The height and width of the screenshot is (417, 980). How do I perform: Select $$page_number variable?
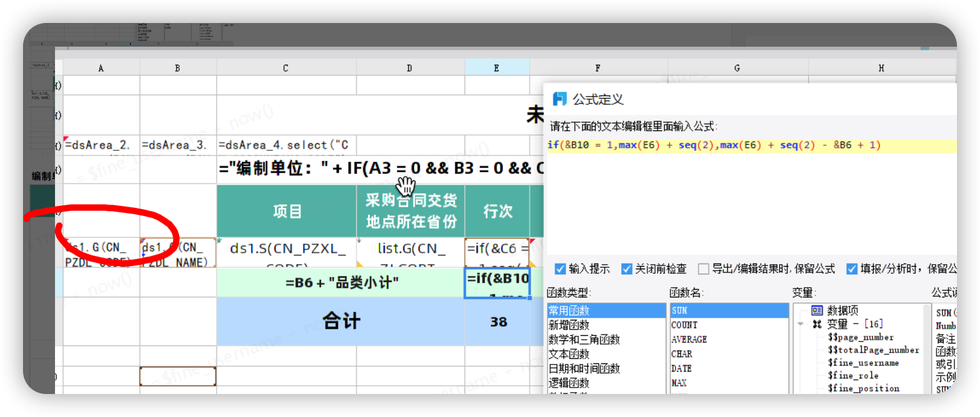point(860,337)
